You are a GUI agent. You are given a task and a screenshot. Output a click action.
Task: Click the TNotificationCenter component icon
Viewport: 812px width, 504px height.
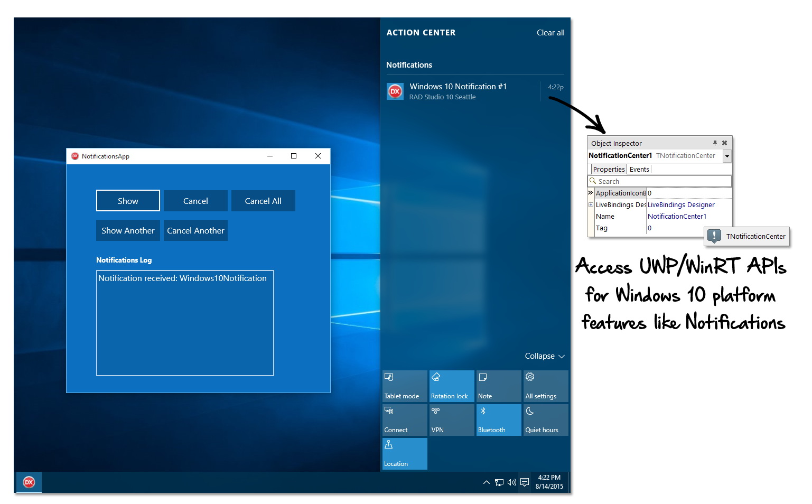coord(714,236)
